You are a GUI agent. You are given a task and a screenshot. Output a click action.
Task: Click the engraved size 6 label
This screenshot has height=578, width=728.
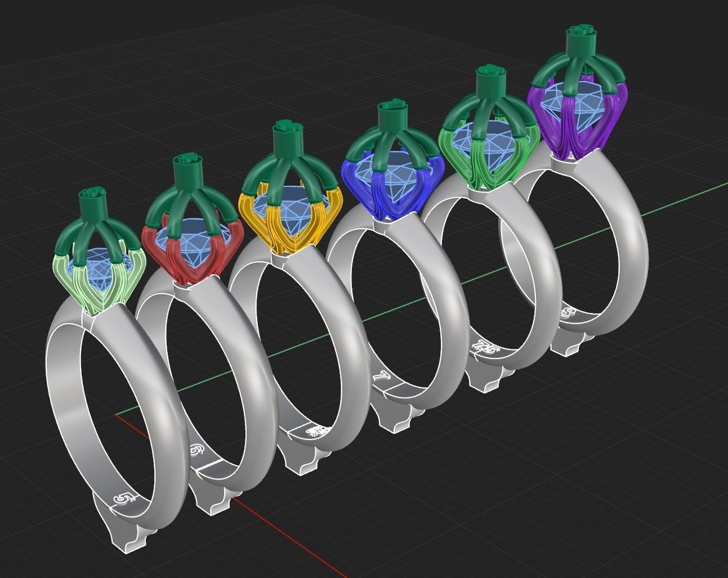[198, 450]
